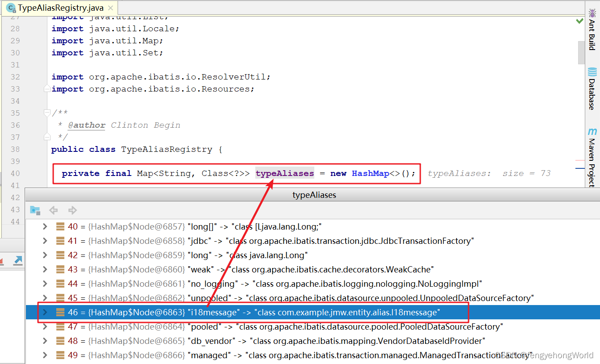Click field icon of entry 49 row
The image size is (600, 364).
point(60,355)
